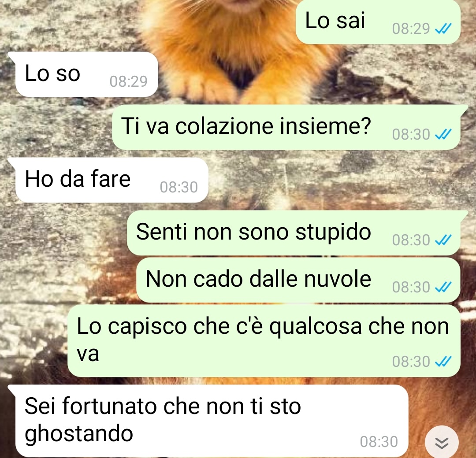Tap the 08:29 timestamp on 'Lo sai'
Screen dimensions: 476x458
coord(411,29)
